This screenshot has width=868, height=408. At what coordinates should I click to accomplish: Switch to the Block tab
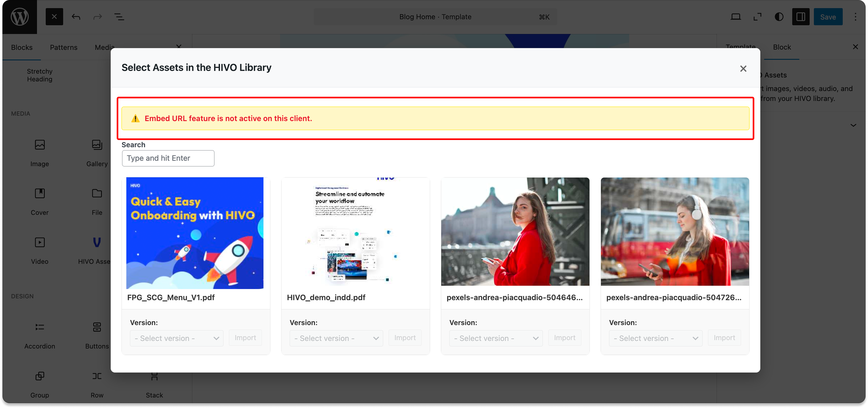[782, 47]
